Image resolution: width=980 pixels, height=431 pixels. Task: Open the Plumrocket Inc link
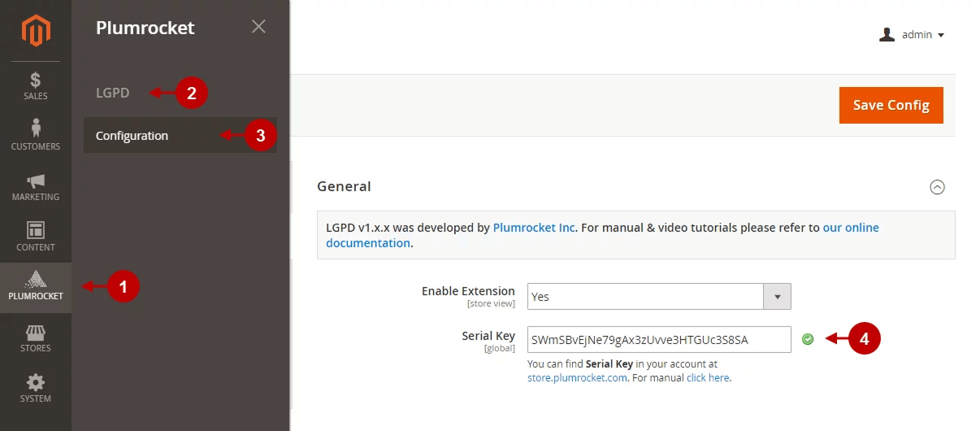pos(534,228)
